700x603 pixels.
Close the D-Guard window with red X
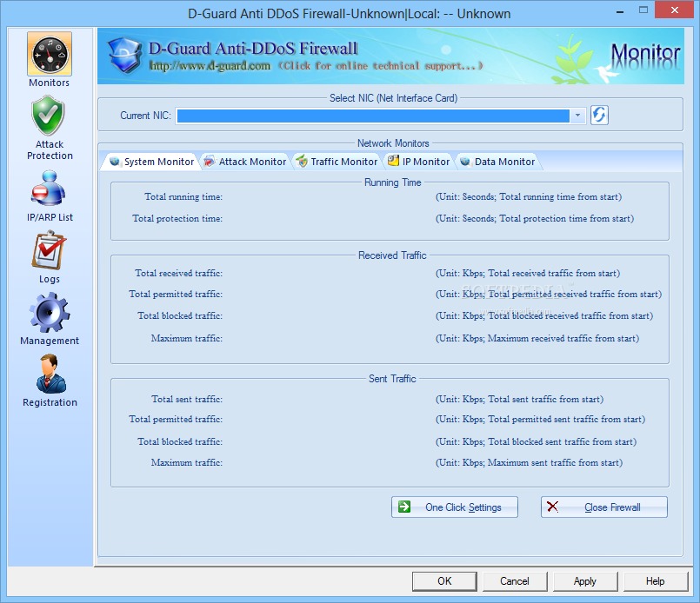coord(674,10)
